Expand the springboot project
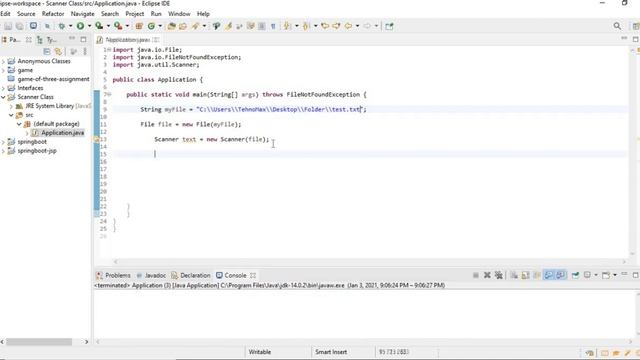 pos(4,142)
